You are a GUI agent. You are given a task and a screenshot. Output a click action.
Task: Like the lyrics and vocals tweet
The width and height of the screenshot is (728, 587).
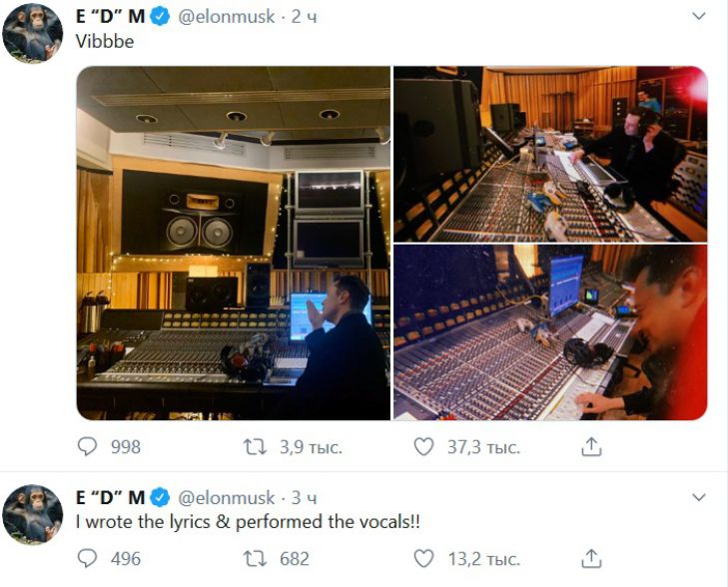[x=423, y=558]
